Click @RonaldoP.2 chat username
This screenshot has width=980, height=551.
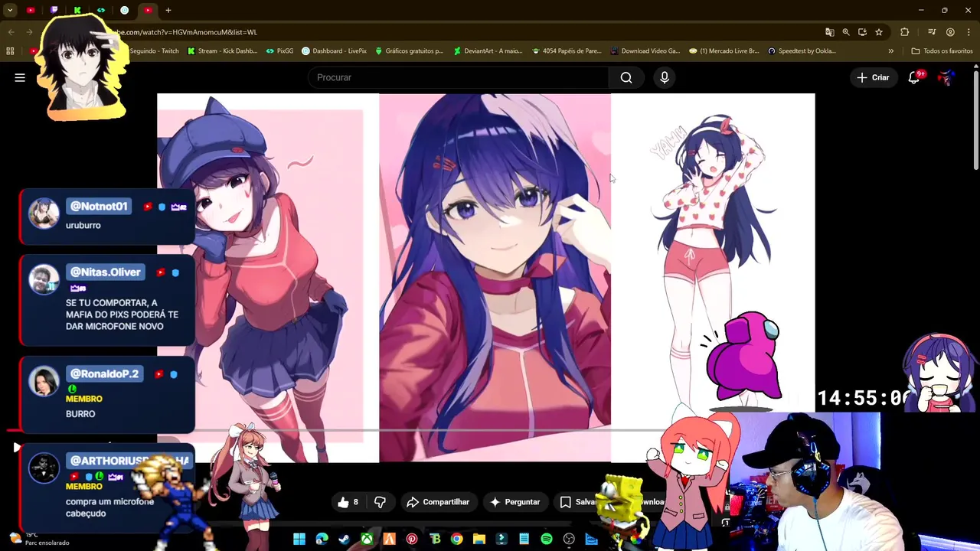pyautogui.click(x=104, y=374)
